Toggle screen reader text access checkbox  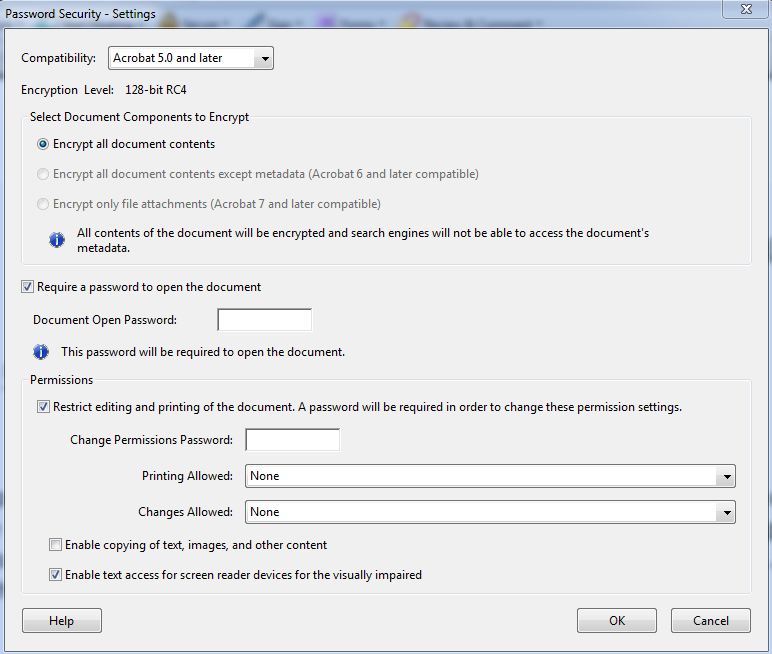[x=55, y=575]
